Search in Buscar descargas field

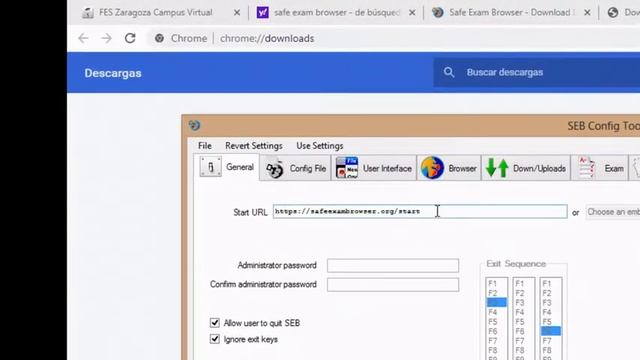pyautogui.click(x=536, y=72)
